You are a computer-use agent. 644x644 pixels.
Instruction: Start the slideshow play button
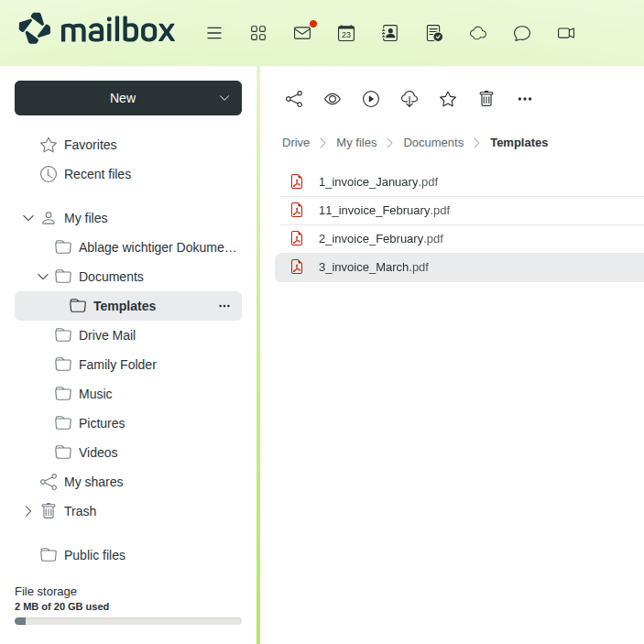tap(371, 99)
